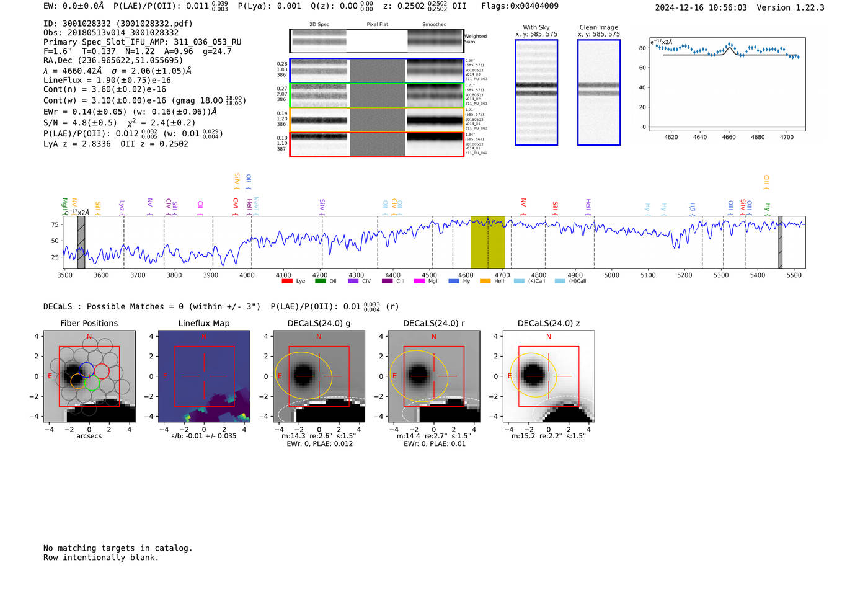Click the emission line fit plot
868x591 pixels.
pyautogui.click(x=727, y=86)
